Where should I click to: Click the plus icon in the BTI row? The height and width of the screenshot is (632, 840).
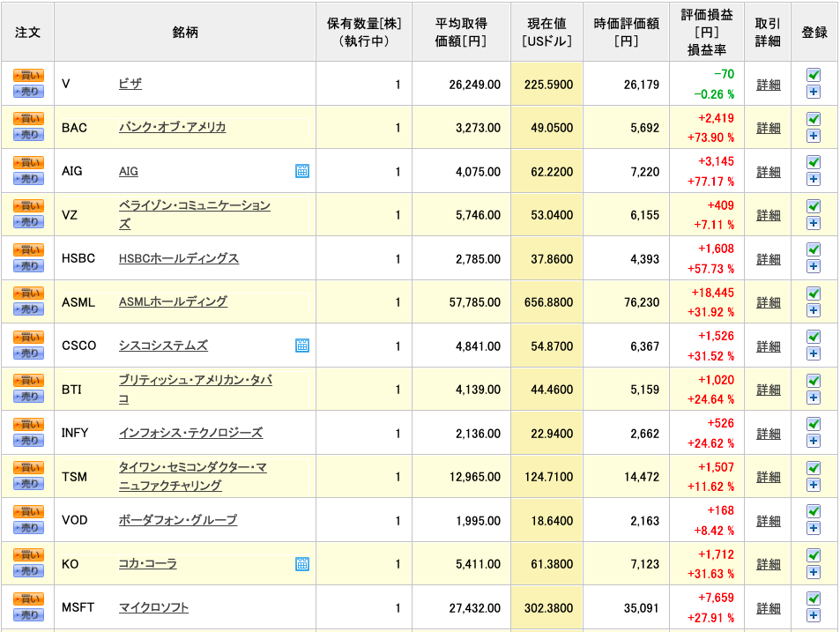tap(814, 398)
